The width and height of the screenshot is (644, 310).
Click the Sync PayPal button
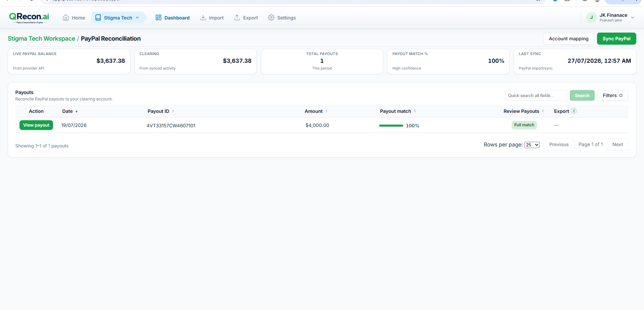[616, 39]
